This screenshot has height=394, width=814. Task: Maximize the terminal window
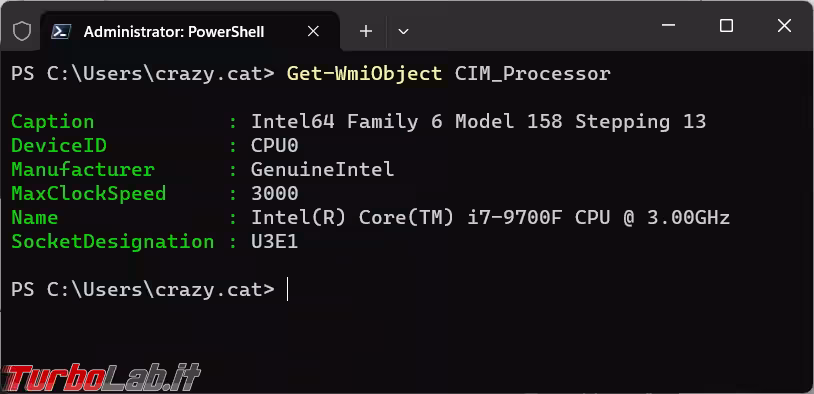726,25
